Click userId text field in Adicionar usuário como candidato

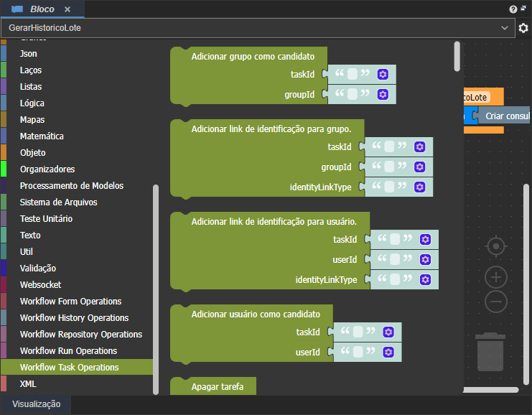358,352
